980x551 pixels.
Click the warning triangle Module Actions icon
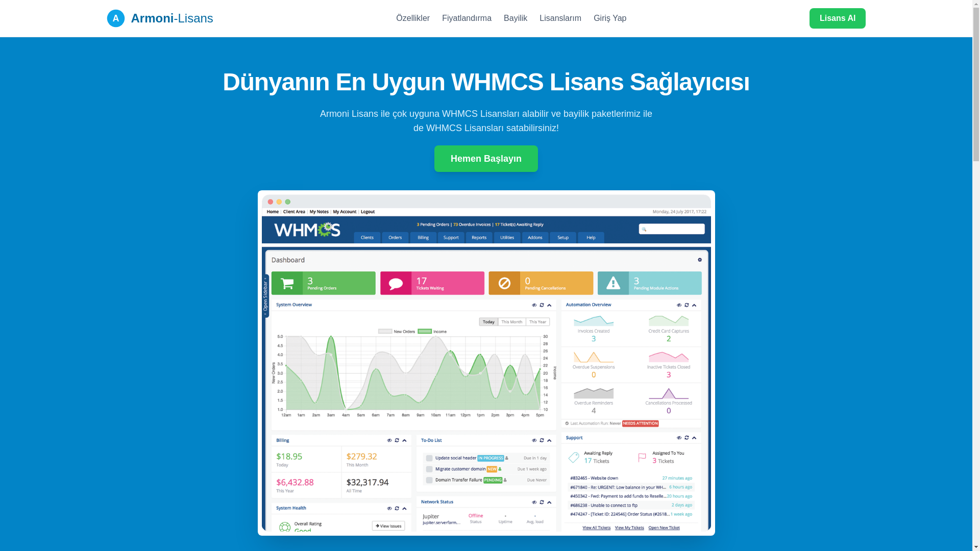coord(614,283)
